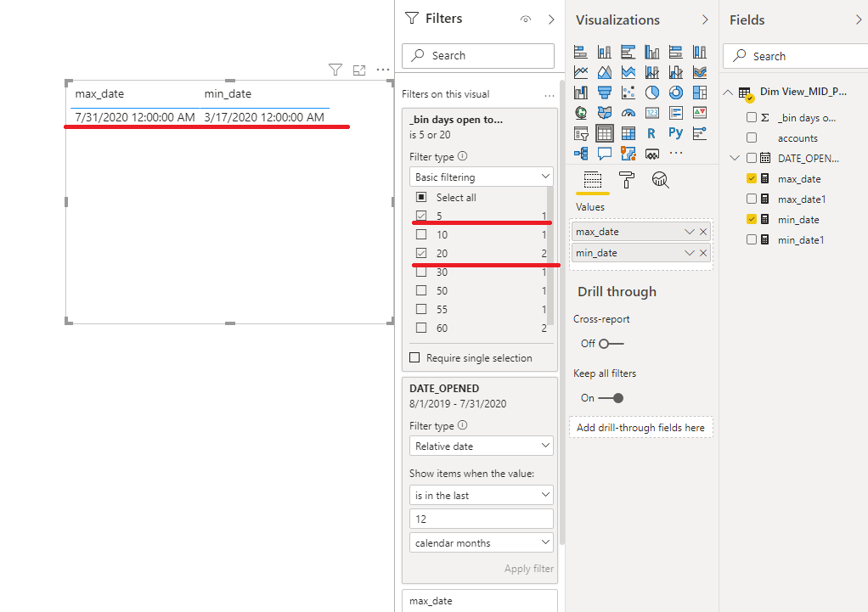The width and height of the screenshot is (868, 612).
Task: Turn off Keep all filters
Action: point(612,398)
